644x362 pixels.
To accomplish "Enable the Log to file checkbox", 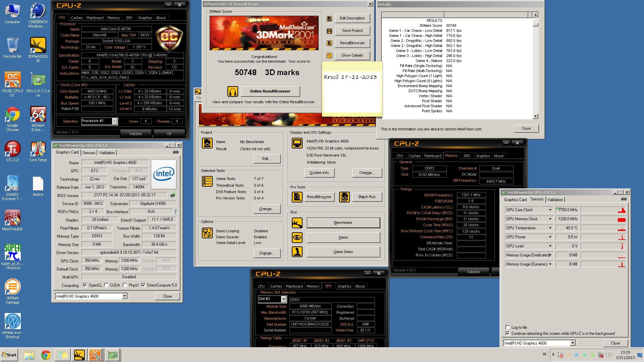I will pos(507,327).
